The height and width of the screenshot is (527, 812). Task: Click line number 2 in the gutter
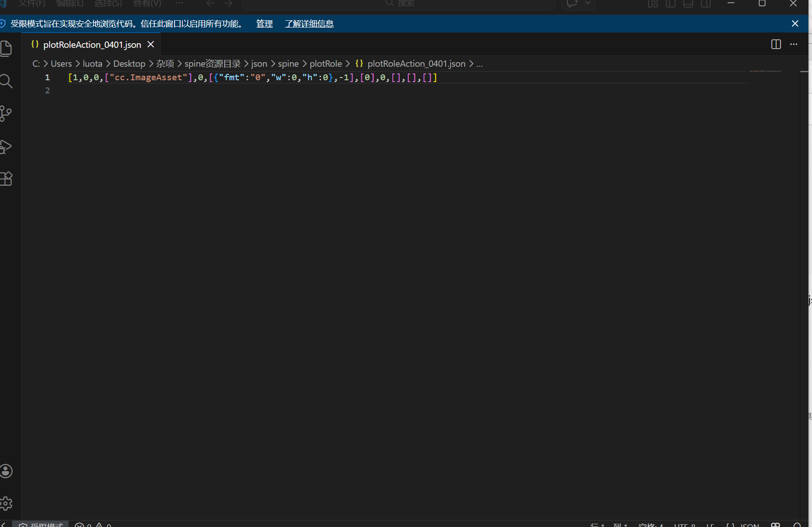pyautogui.click(x=47, y=91)
